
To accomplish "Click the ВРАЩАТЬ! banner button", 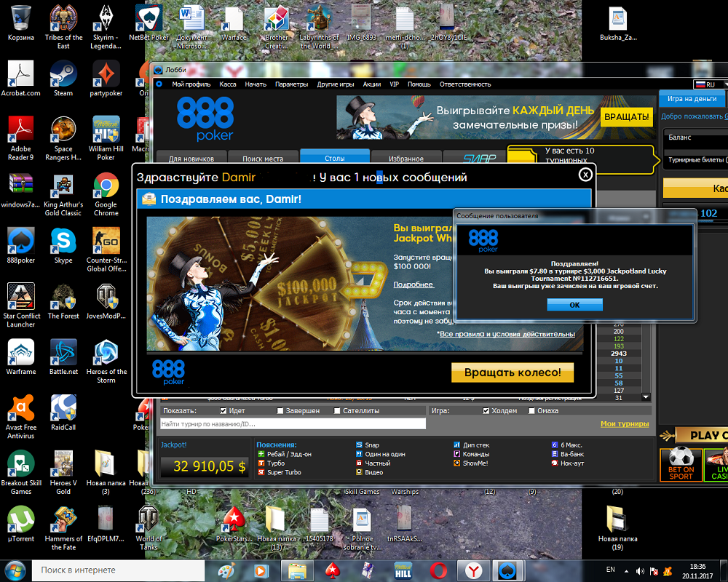I will [x=626, y=117].
